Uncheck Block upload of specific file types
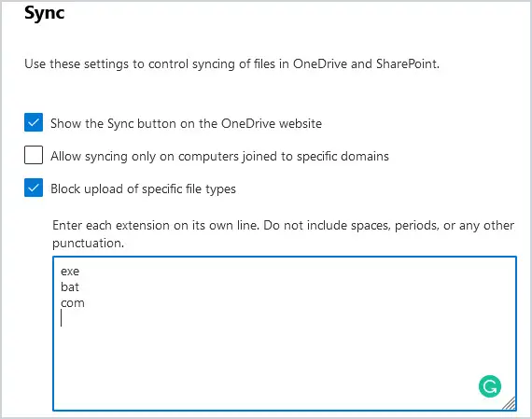The image size is (532, 419). coord(34,188)
